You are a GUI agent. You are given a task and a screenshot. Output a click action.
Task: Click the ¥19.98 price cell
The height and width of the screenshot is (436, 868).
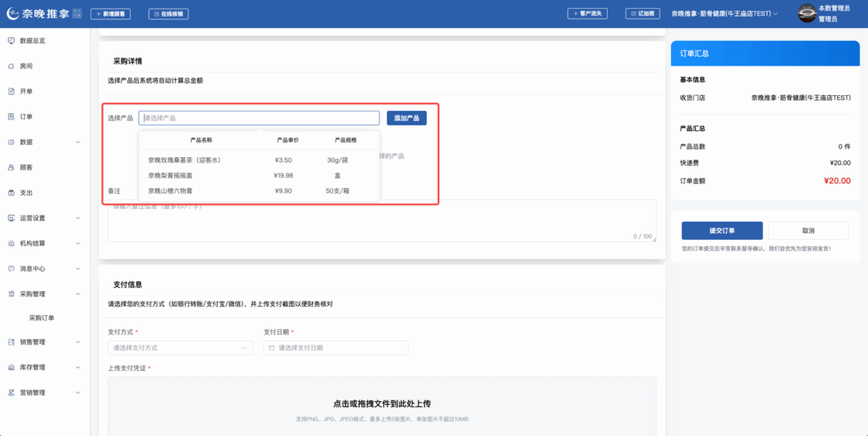tap(283, 175)
